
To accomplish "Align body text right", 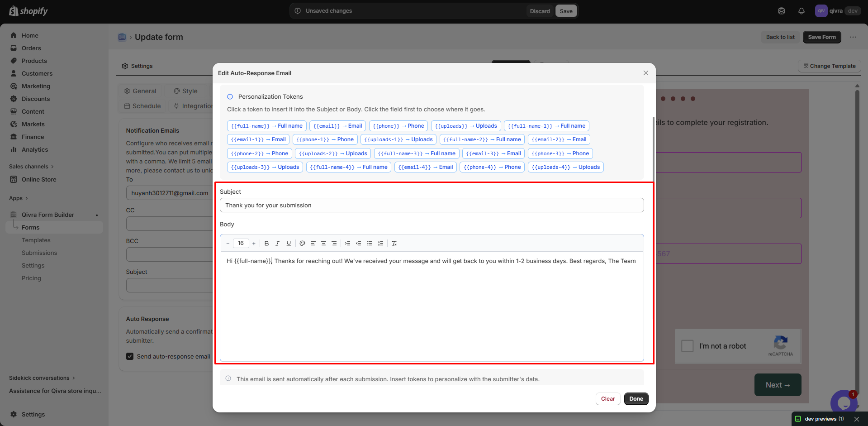I will pyautogui.click(x=334, y=244).
